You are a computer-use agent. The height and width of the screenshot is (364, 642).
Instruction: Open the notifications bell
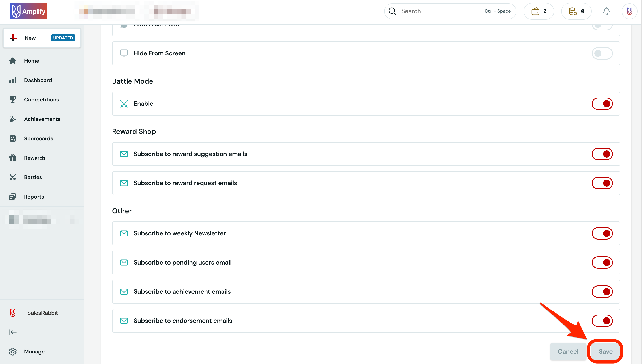[606, 11]
